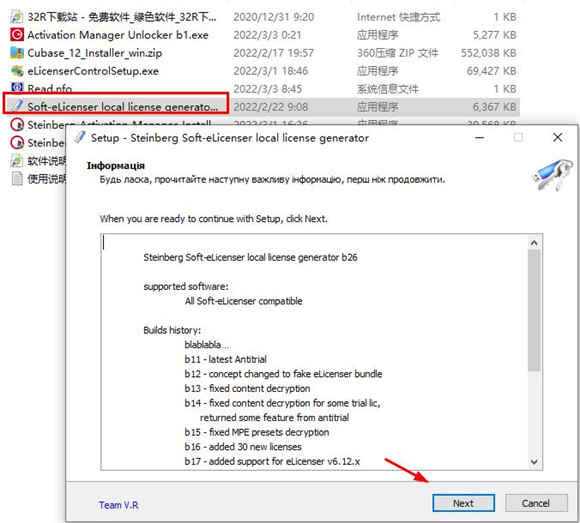Click the line 'b15 - fixed MPE presets decryption'
580x523 pixels.
pos(256,432)
